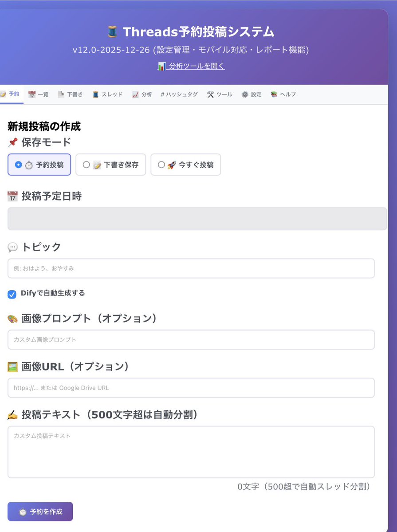Click the memo icon in 下書き保存 option
Viewport: 397px width, 532px height.
pyautogui.click(x=97, y=165)
